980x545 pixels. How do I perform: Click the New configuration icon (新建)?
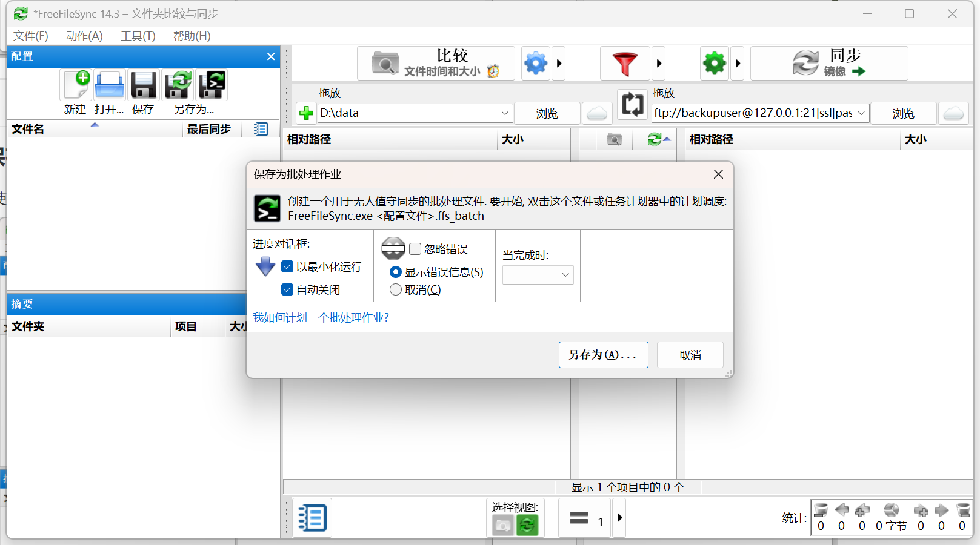click(76, 85)
